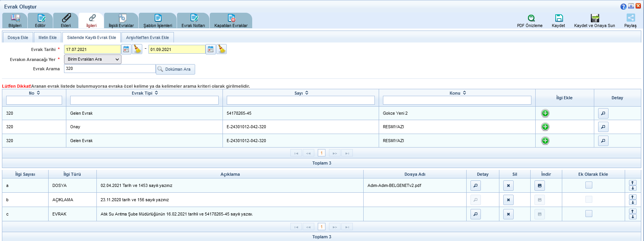The height and width of the screenshot is (241, 644).
Task: Go to page 1 in results paginator
Action: (322, 153)
